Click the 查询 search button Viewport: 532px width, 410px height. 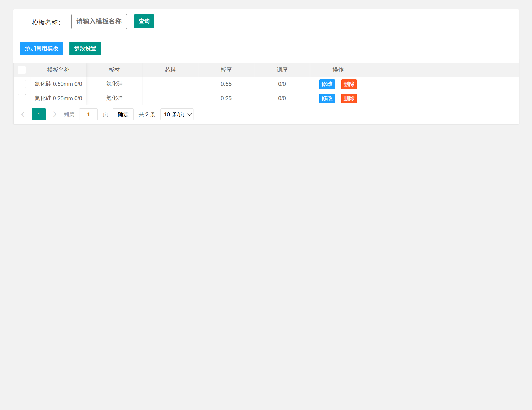144,21
